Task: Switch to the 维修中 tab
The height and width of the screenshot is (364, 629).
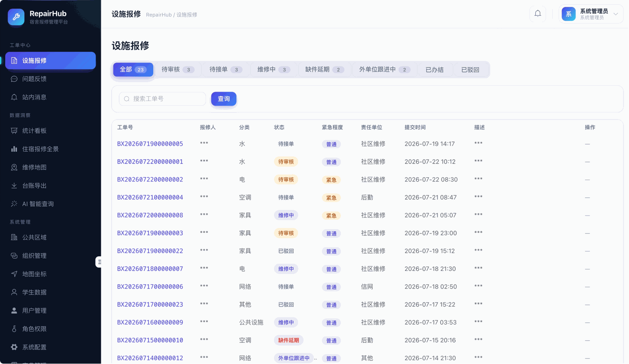Action: coord(274,70)
